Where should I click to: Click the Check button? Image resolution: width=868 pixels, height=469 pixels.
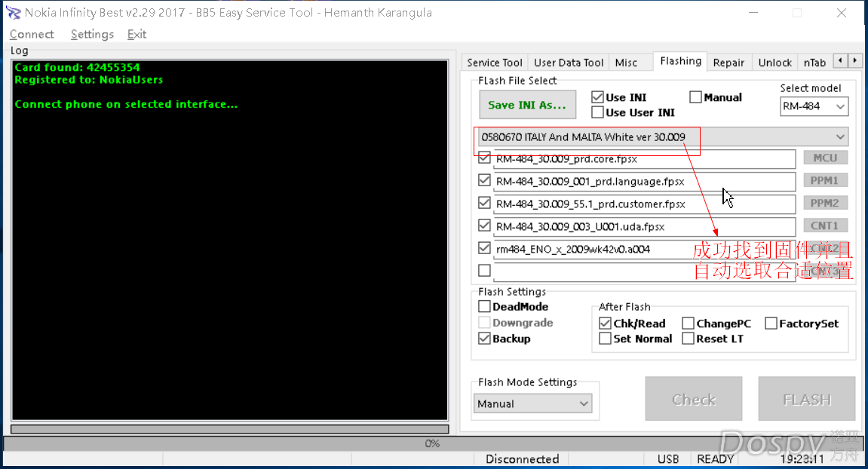[x=694, y=399]
